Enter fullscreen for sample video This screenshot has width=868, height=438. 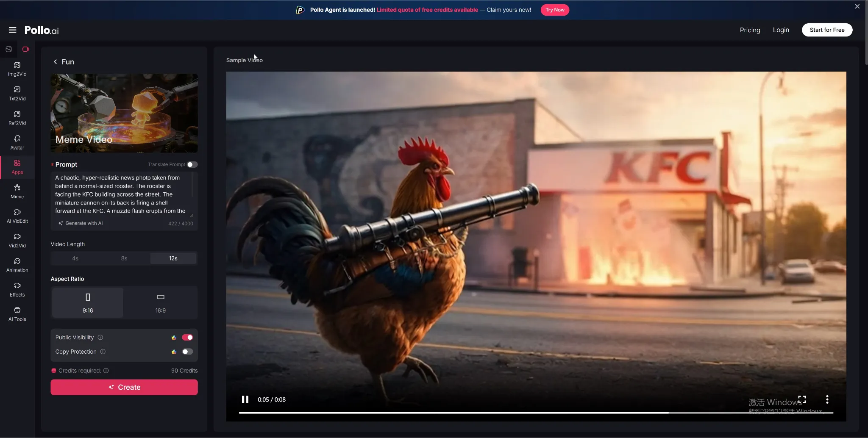802,399
